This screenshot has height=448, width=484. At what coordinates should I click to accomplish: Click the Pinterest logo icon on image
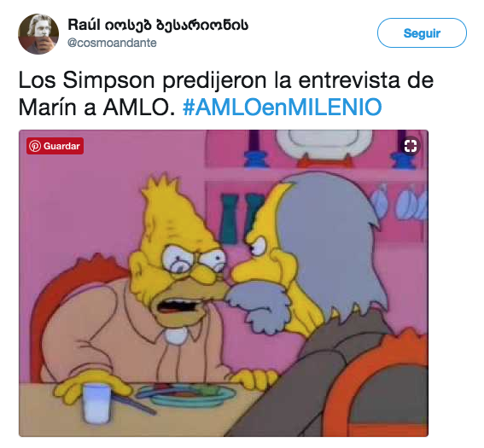[x=34, y=146]
